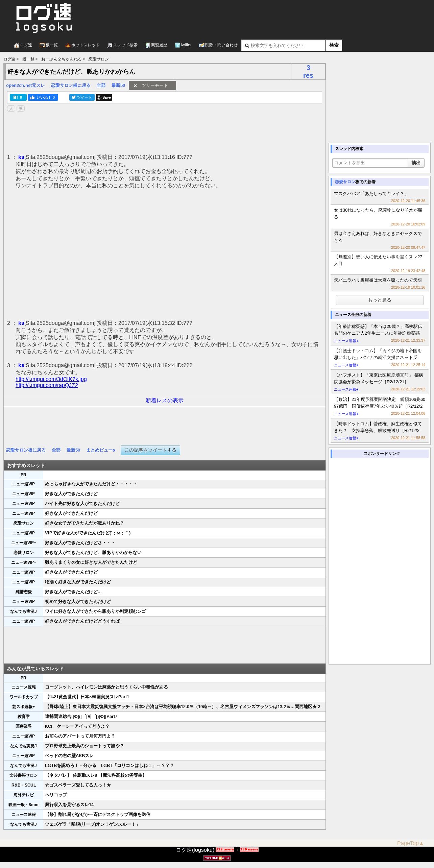Click the まとめビューα link
The width and height of the screenshot is (434, 868).
101,450
